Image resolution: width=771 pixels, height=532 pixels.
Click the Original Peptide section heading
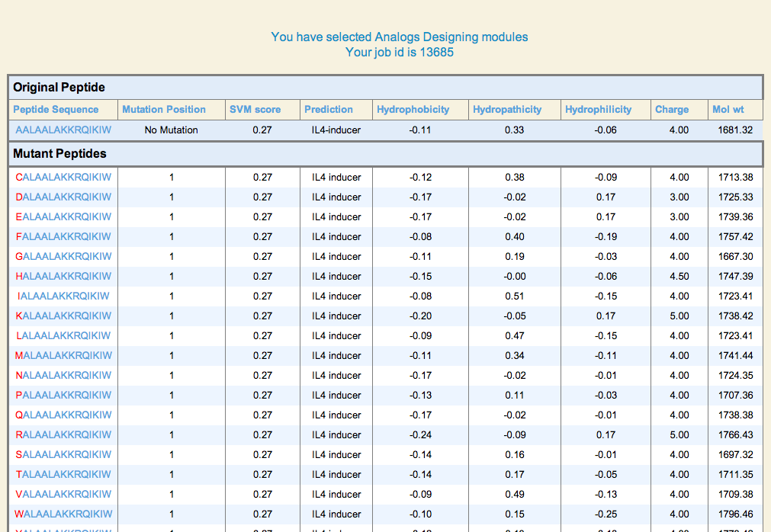59,87
